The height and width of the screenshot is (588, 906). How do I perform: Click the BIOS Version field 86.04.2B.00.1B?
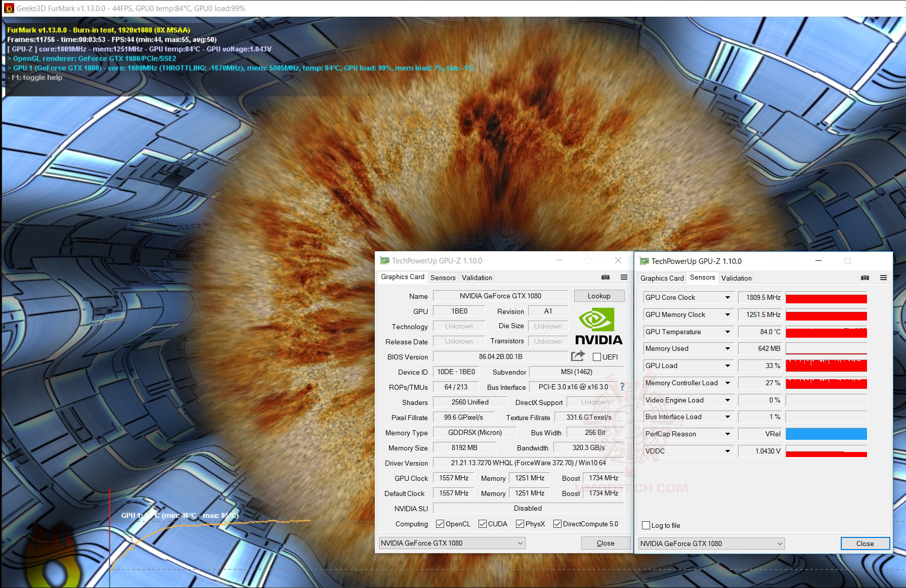[x=500, y=356]
